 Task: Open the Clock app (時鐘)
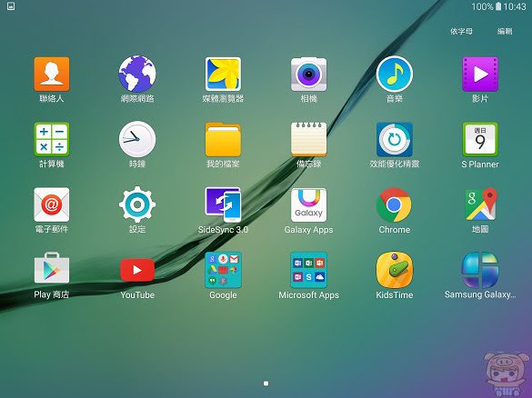coord(137,139)
